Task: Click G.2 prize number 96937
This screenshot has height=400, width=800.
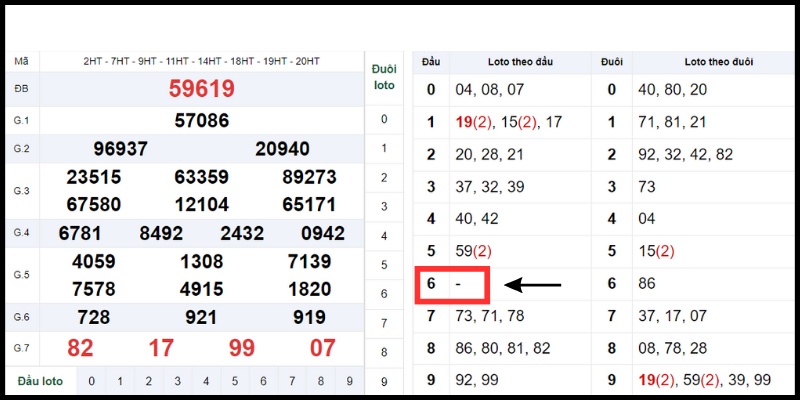Action: coord(120,149)
